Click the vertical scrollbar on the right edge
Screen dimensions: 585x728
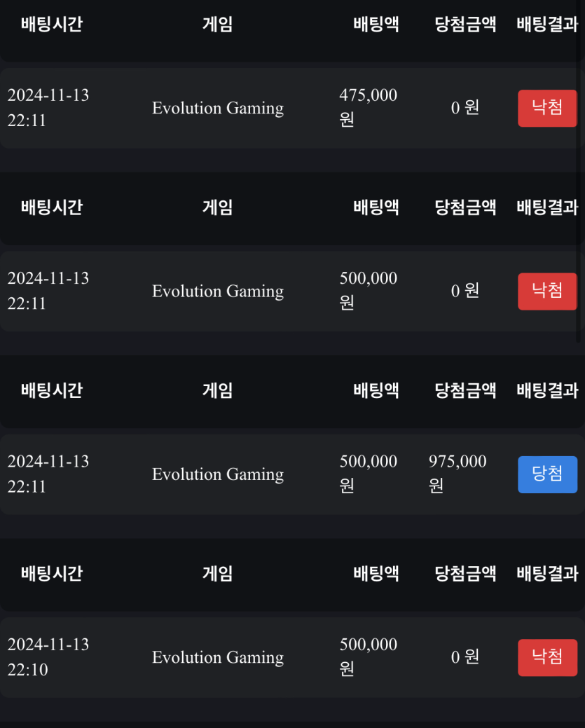click(581, 175)
